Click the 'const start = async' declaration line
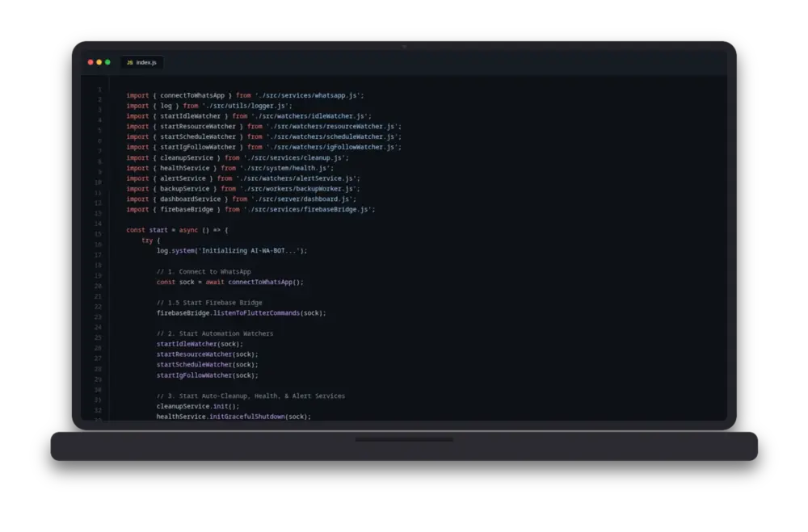The image size is (808, 532). click(177, 230)
